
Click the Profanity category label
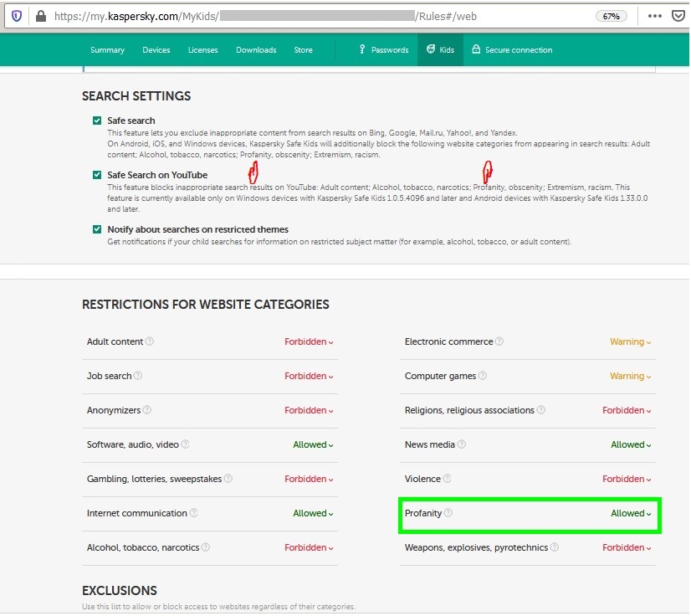[x=423, y=513]
